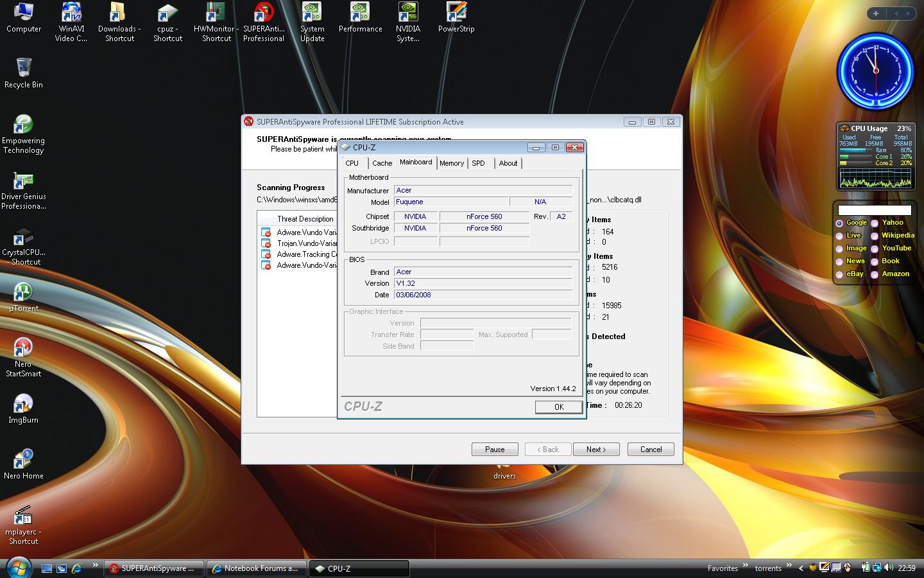Pause the SUPERAntiSpyware scan
Viewport: 924px width, 578px height.
point(495,450)
